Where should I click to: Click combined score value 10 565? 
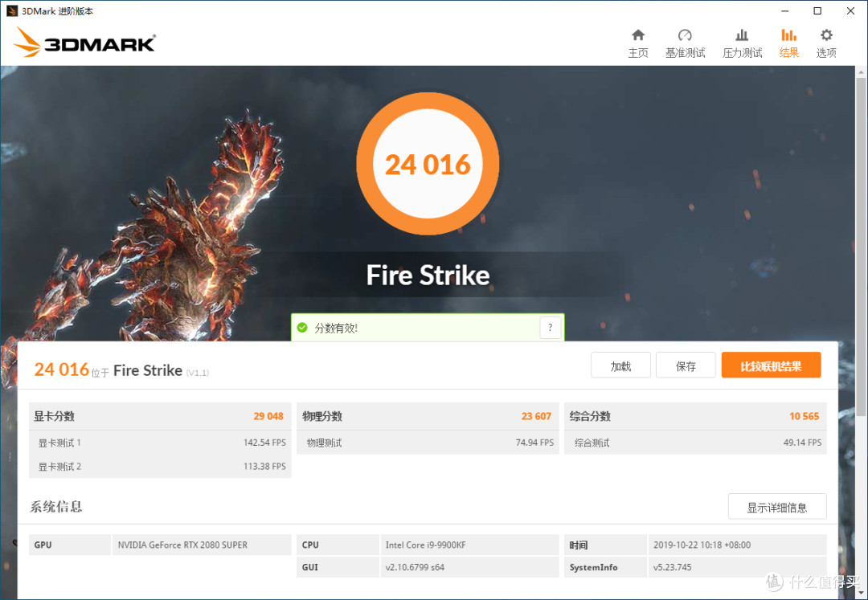click(x=805, y=416)
